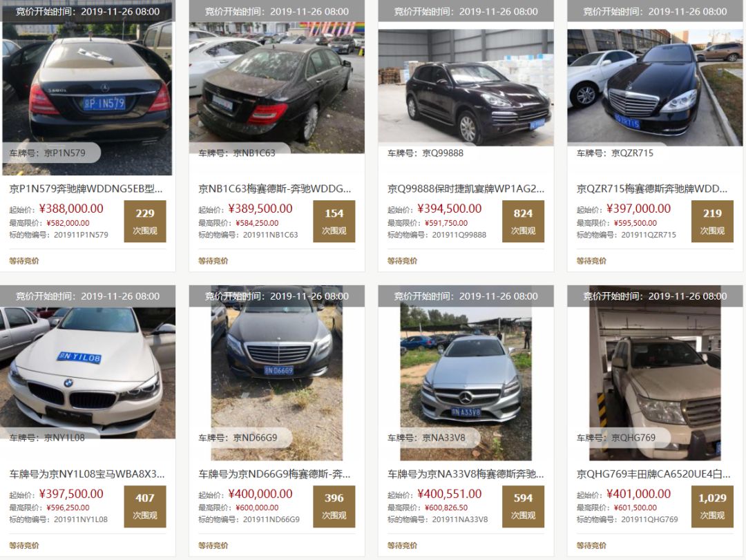Click listing title 京Q99888保时捷凯宴牌
Screen dimensions: 746x560
pyautogui.click(x=466, y=189)
